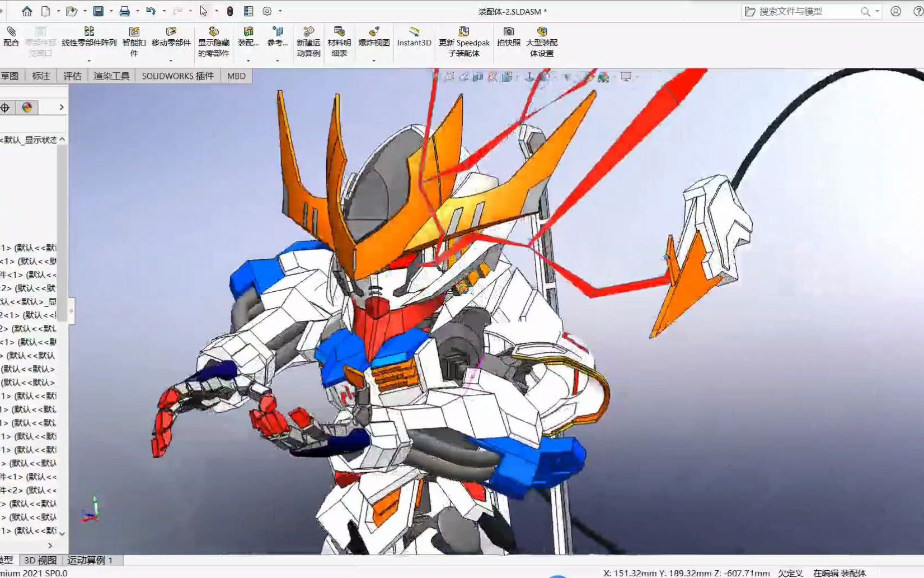Select Smart Fasteners (智能扣件) tool
This screenshot has height=578, width=924.
(x=134, y=42)
